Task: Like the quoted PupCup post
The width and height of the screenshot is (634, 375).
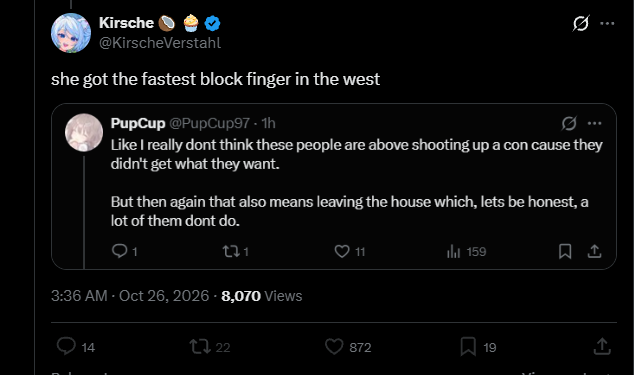Action: pyautogui.click(x=350, y=251)
